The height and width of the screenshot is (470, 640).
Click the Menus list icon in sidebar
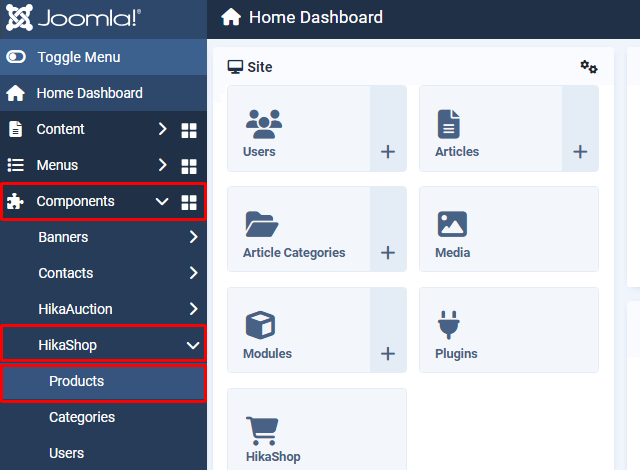click(x=16, y=165)
